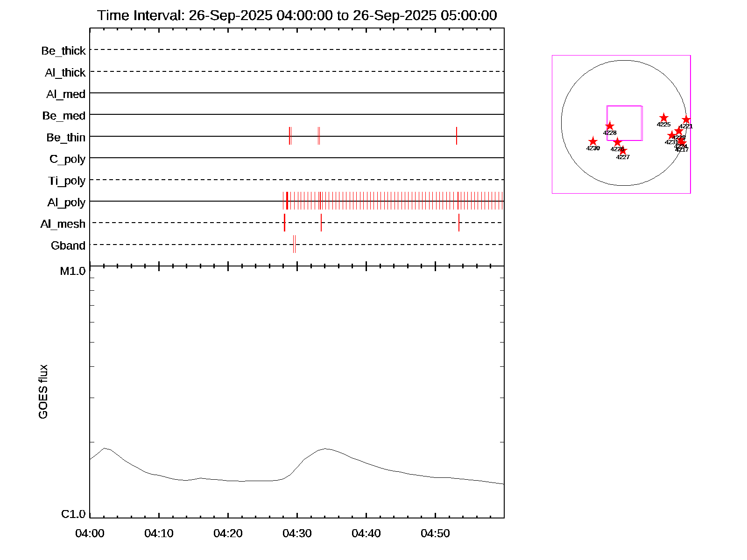This screenshot has width=747, height=560.
Task: Click the Time Interval title text
Action: 297,15
